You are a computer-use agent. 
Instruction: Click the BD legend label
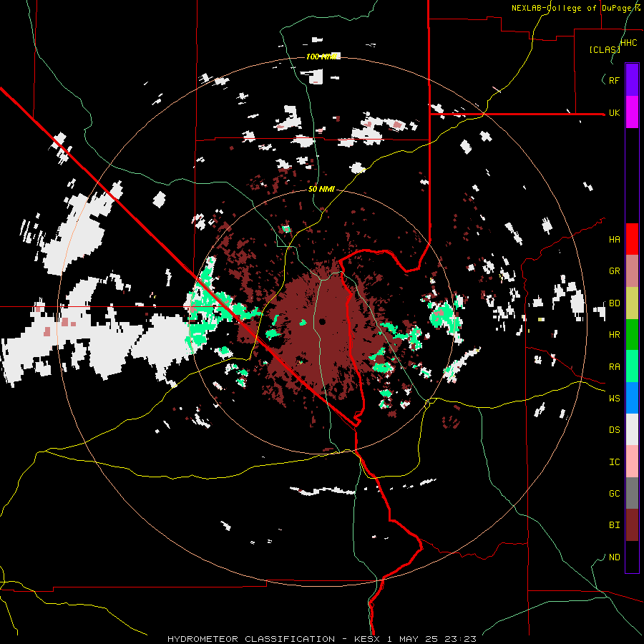pyautogui.click(x=614, y=303)
